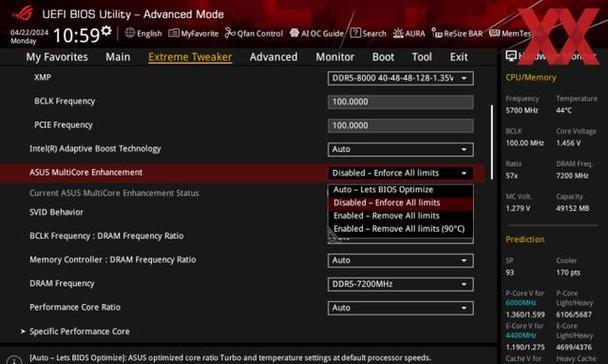This screenshot has height=364, width=608.
Task: Click the English language globe icon
Action: pyautogui.click(x=130, y=33)
